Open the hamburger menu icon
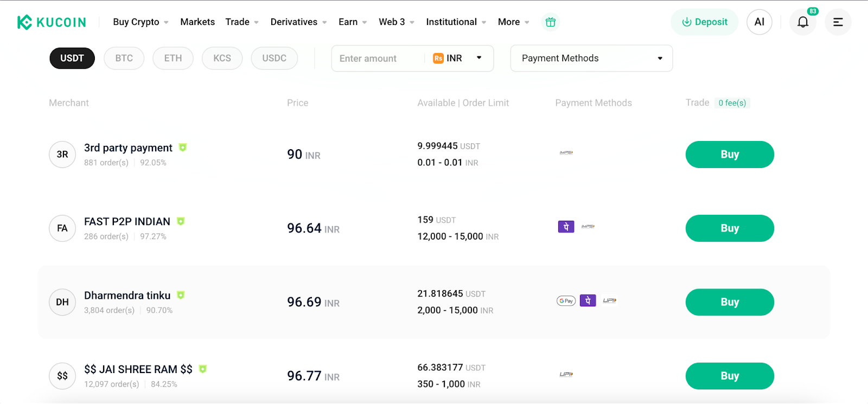The height and width of the screenshot is (404, 868). 838,22
